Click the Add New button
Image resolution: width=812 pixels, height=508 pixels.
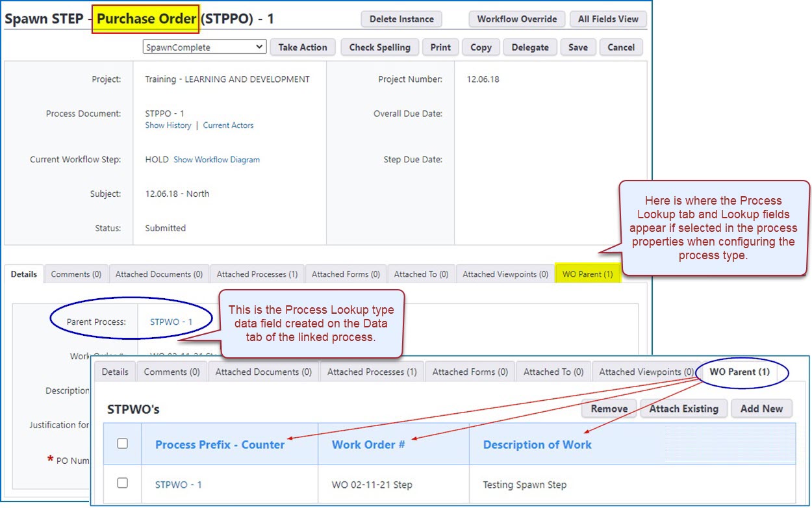click(x=761, y=409)
